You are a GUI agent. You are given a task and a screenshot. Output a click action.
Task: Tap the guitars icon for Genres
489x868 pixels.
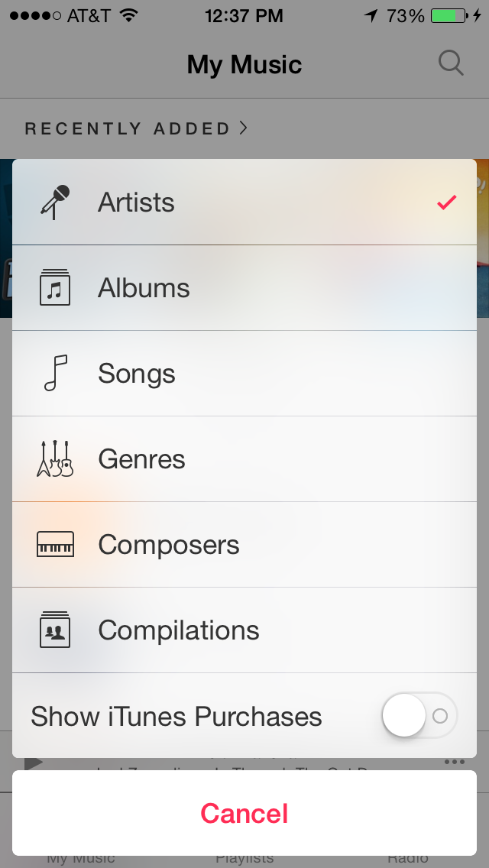pos(55,459)
